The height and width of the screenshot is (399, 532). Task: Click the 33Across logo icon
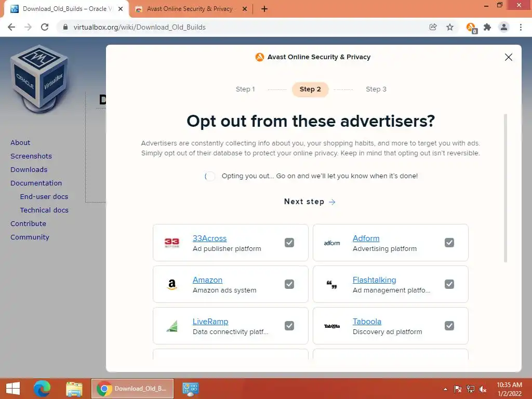point(171,243)
